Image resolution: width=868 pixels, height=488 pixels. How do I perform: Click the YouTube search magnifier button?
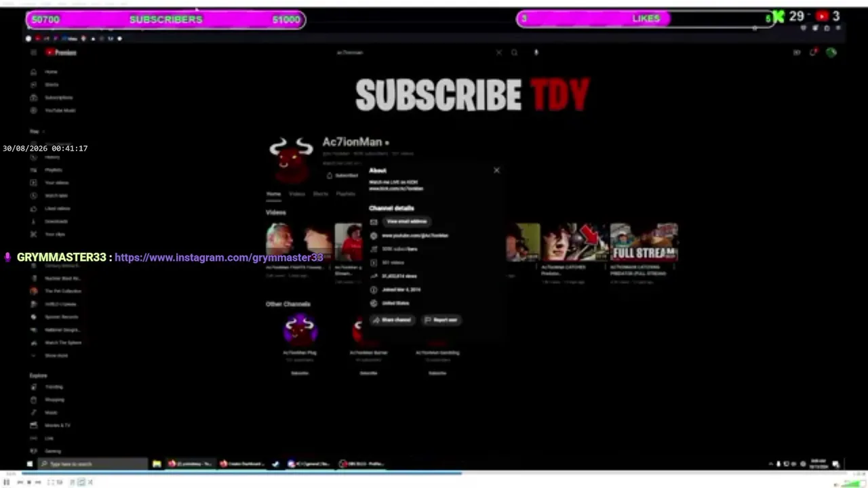[x=515, y=52]
